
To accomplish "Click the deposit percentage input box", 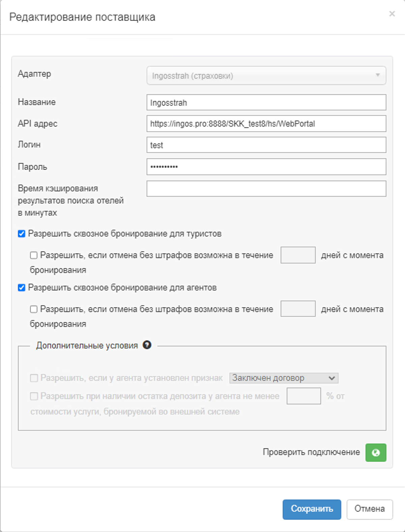I will [x=304, y=396].
